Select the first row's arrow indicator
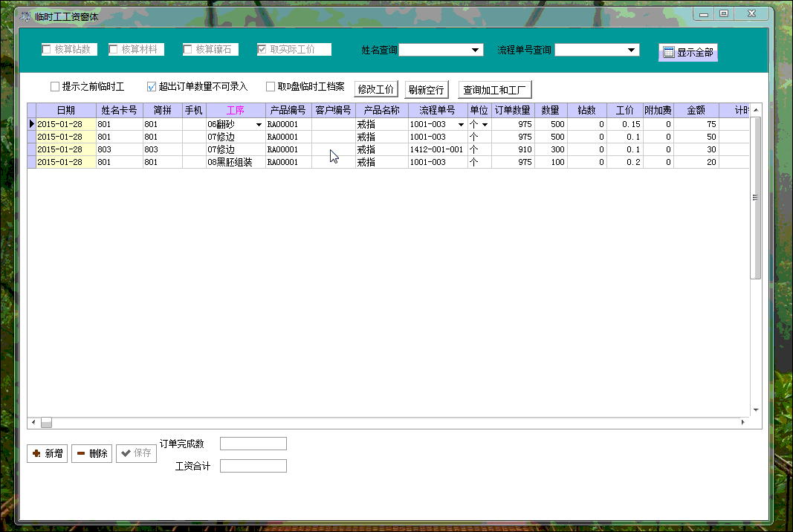793x532 pixels. [31, 124]
